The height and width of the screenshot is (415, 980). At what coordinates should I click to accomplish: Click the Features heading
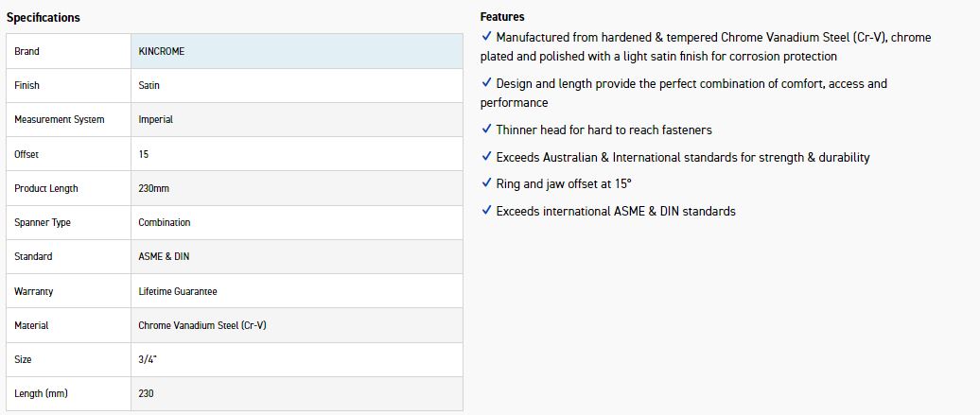(x=502, y=17)
